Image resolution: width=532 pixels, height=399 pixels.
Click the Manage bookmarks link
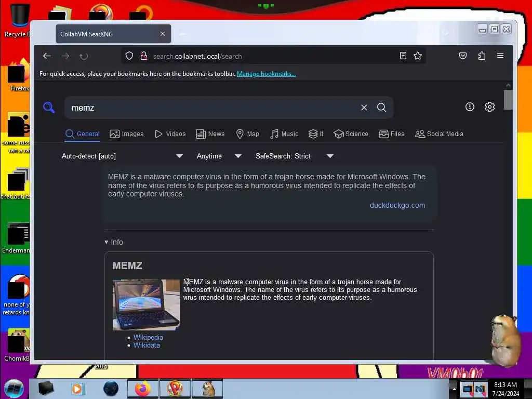(267, 74)
